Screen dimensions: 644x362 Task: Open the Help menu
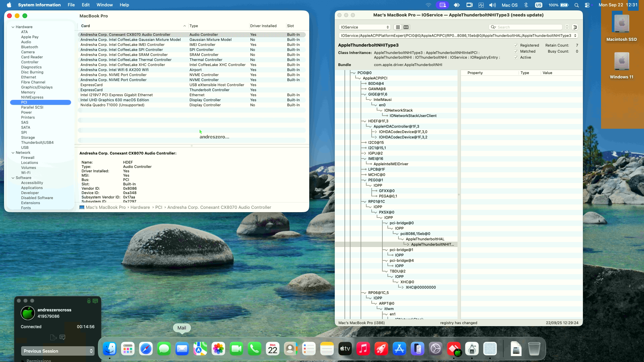pos(124,5)
